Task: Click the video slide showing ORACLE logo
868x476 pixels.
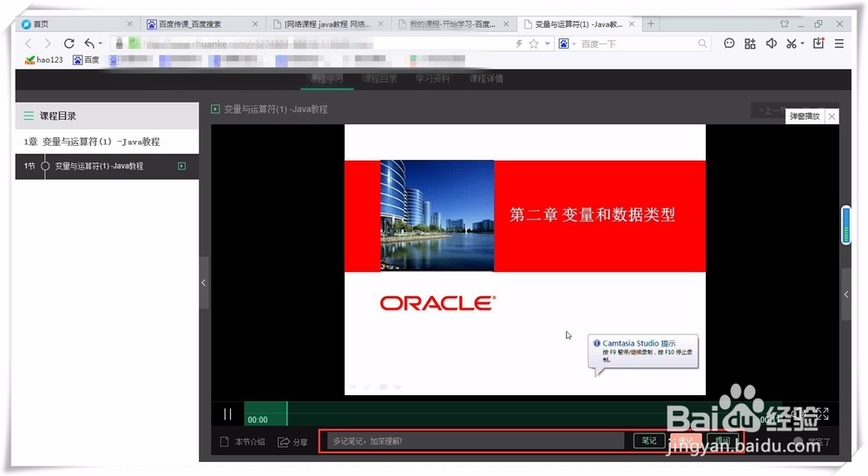Action: click(x=525, y=260)
